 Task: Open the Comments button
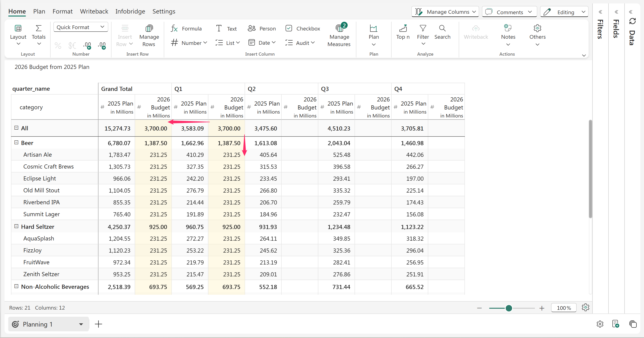pyautogui.click(x=509, y=12)
